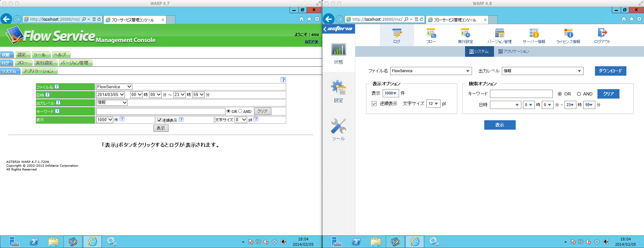Open 2014/03/05 date dropdown in WARP 4.7

(110, 94)
